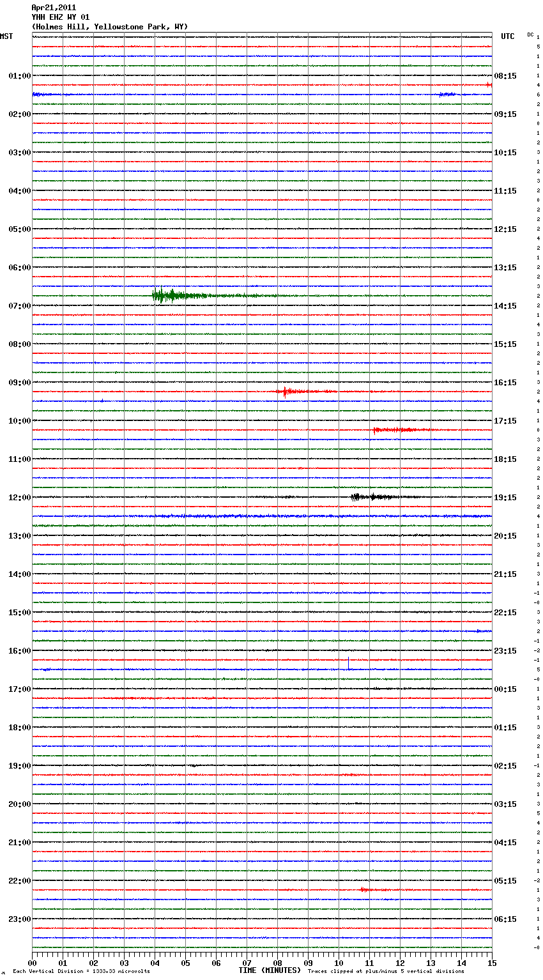Select the 02:00 MST hour label
The width and height of the screenshot is (543, 980).
tap(20, 114)
